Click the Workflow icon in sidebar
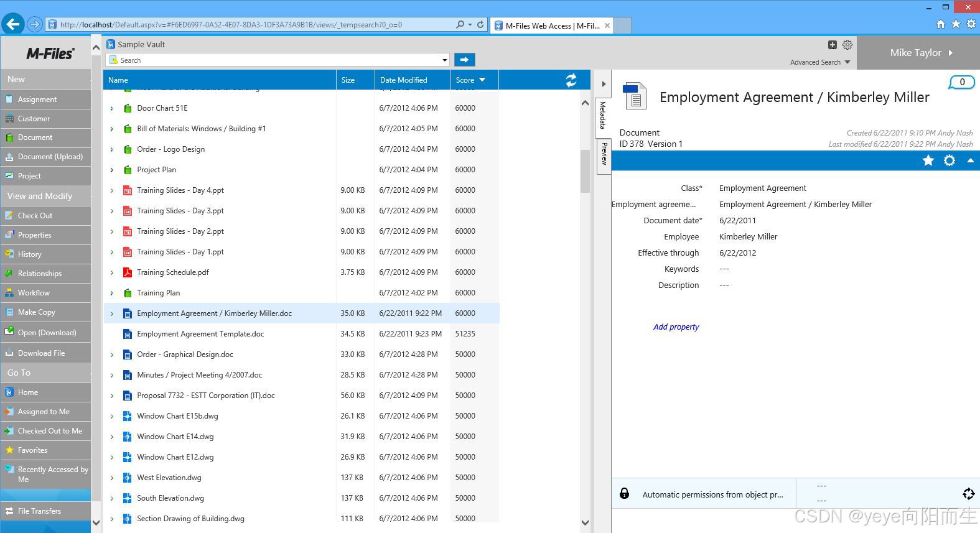Screen dimensions: 980x533 pos(9,292)
